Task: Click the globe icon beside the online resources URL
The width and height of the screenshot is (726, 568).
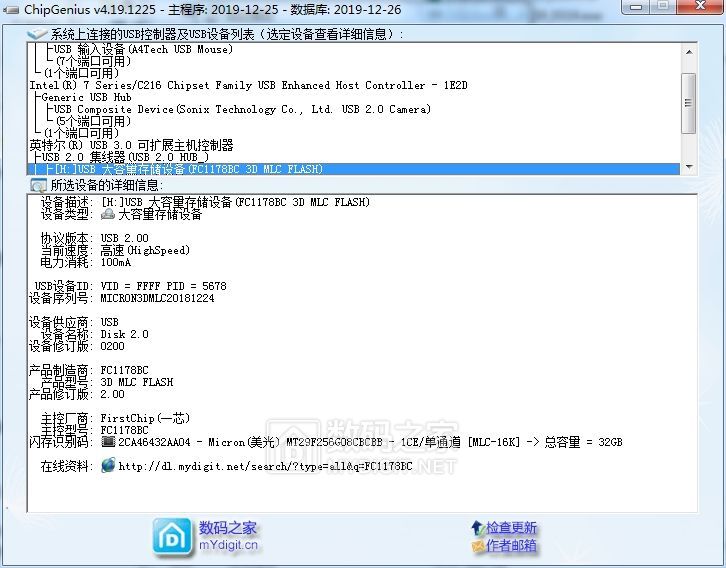Action: click(x=108, y=466)
